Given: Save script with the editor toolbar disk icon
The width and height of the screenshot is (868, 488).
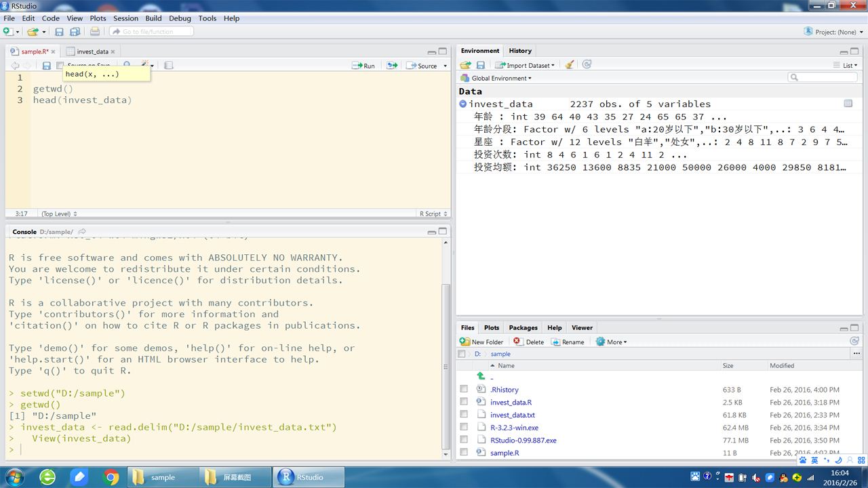Looking at the screenshot, I should coord(46,66).
